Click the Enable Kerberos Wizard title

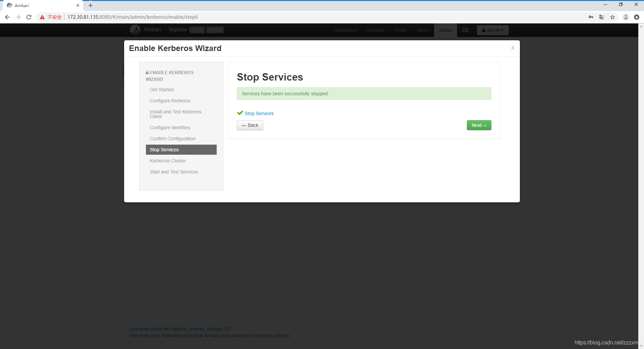coord(175,48)
